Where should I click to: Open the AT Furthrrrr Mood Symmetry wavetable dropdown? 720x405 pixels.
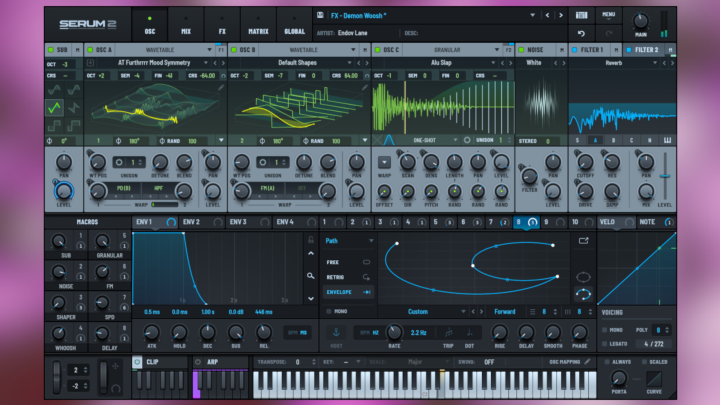205,63
